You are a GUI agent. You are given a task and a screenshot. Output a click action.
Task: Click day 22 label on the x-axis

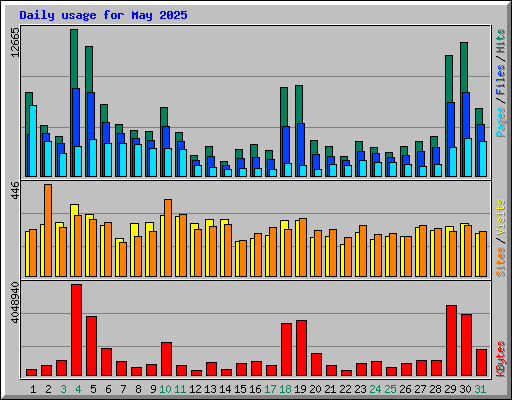tap(345, 389)
